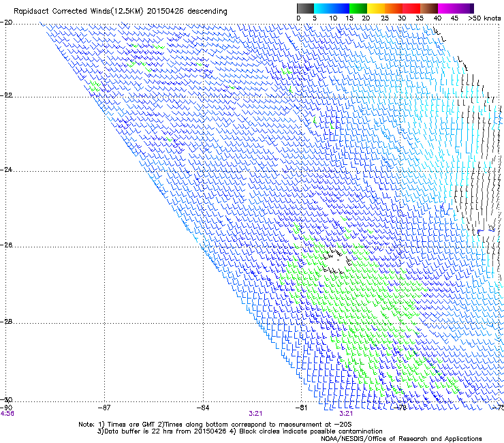Click the gray 0-5 knots color segment

pyautogui.click(x=305, y=8)
